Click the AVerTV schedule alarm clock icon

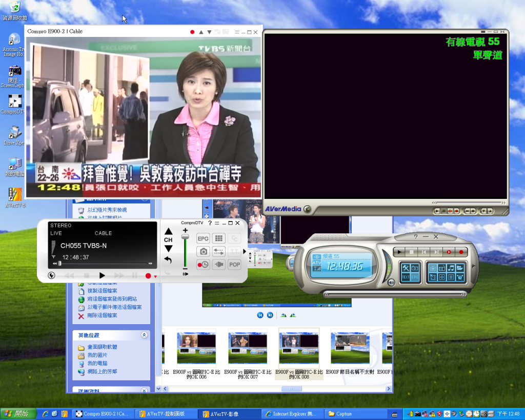click(460, 277)
